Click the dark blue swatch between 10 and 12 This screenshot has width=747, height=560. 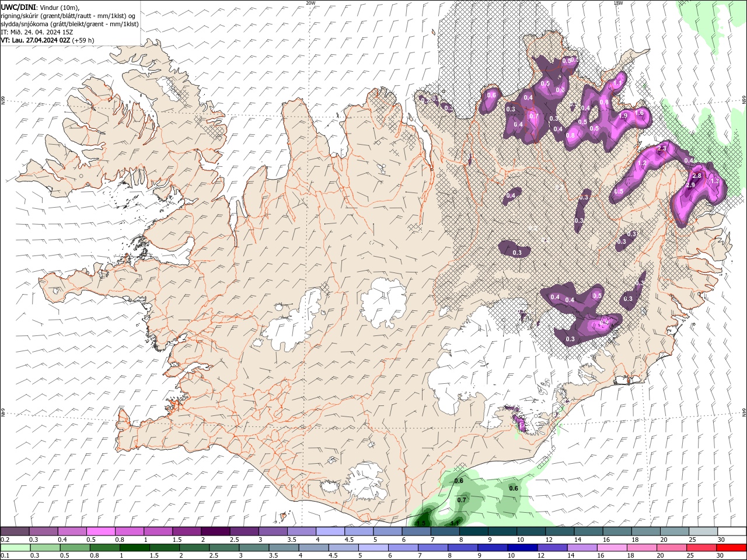click(522, 548)
